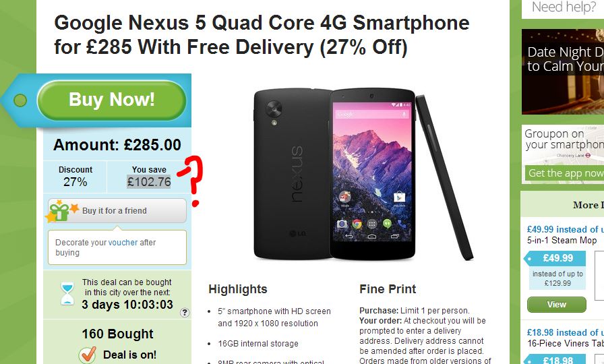
Task: Click the gift box icon
Action: [61, 211]
